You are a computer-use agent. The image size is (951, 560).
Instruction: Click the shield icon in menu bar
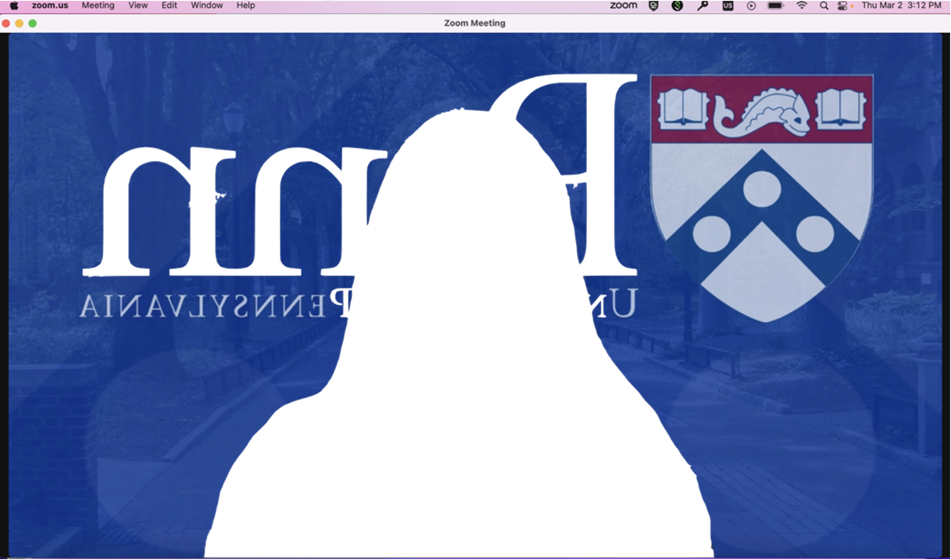click(654, 6)
